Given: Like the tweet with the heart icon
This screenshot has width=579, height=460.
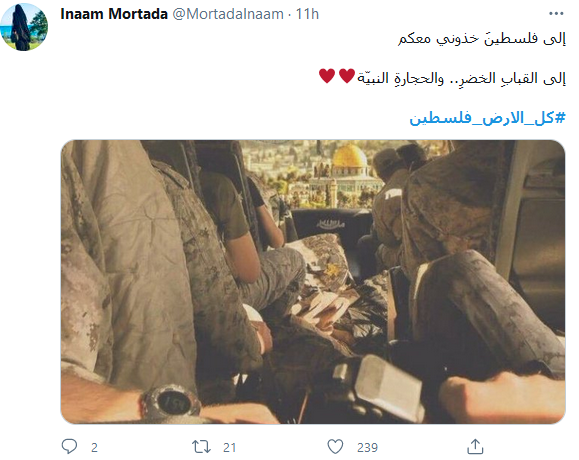Looking at the screenshot, I should (335, 447).
